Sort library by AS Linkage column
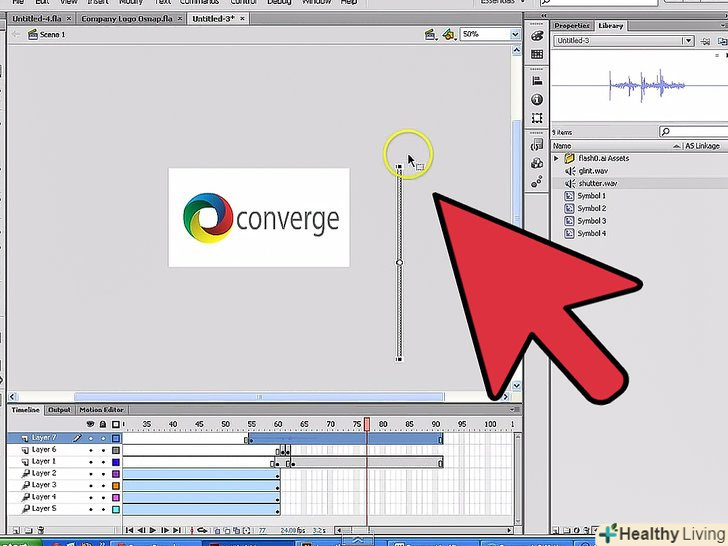This screenshot has height=546, width=728. tap(702, 146)
